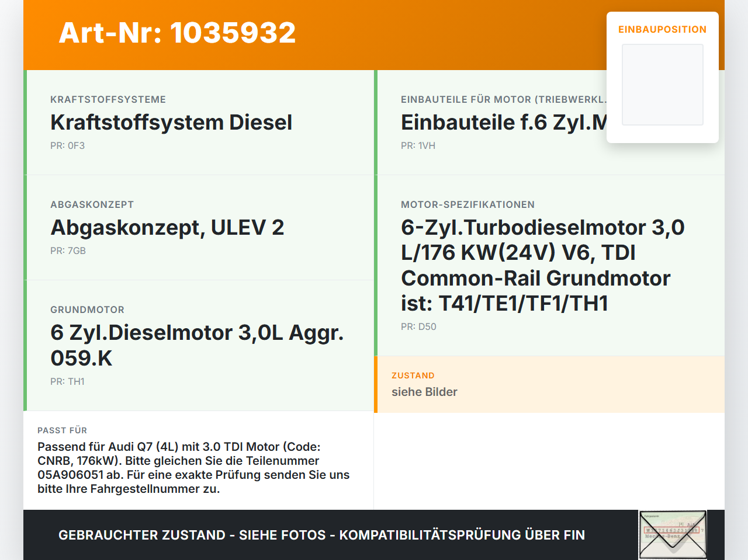Click the Zustand 'siehe Bilder' box
The image size is (748, 560).
549,384
